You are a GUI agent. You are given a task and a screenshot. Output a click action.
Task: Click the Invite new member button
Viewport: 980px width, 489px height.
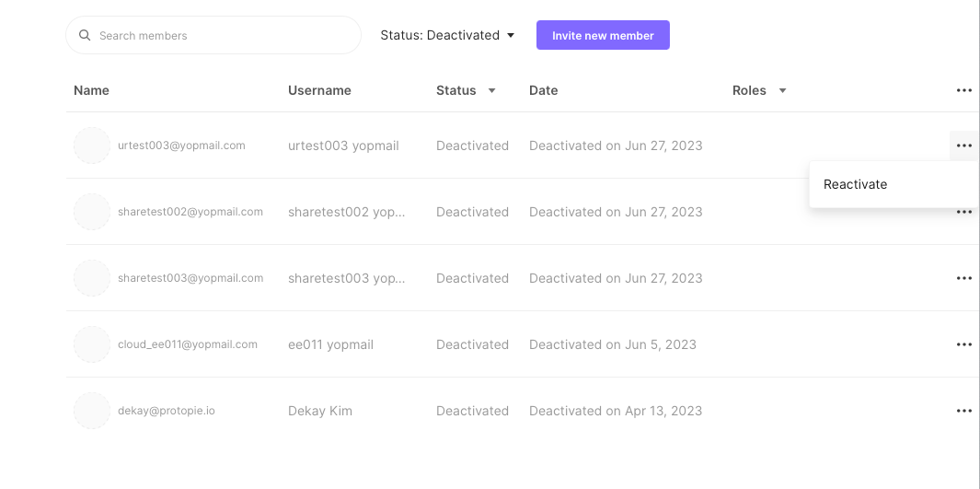(603, 36)
